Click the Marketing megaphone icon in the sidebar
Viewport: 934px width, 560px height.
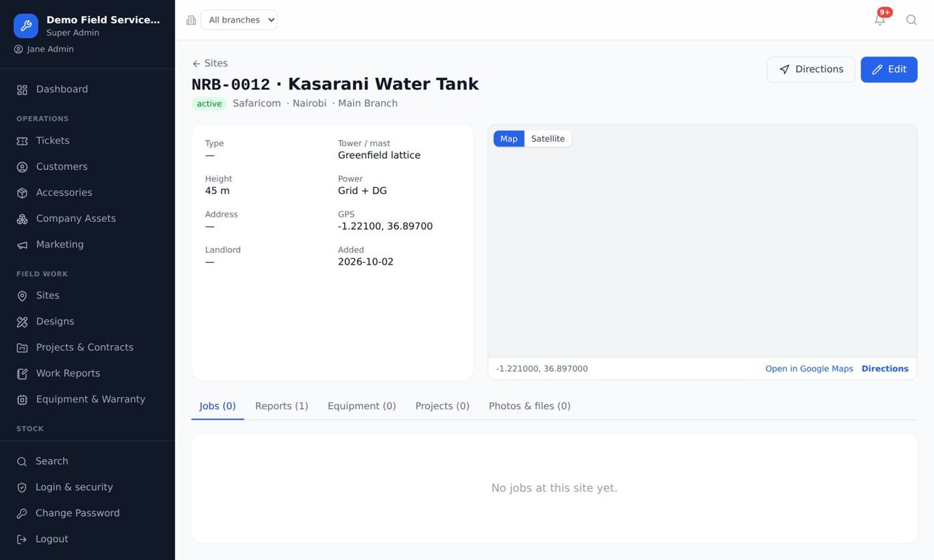click(x=22, y=245)
